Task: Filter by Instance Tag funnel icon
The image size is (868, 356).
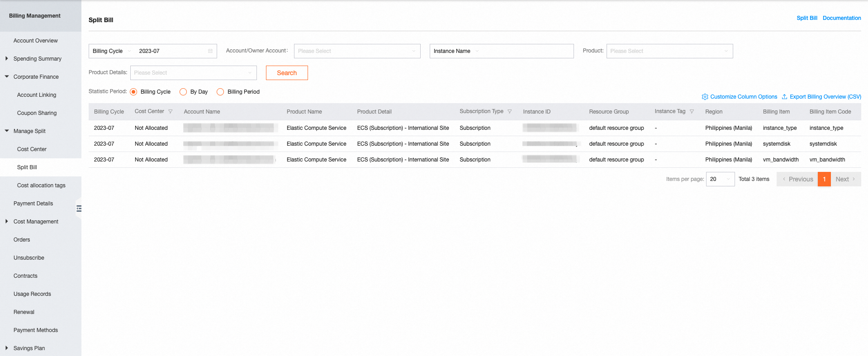Action: coord(692,111)
